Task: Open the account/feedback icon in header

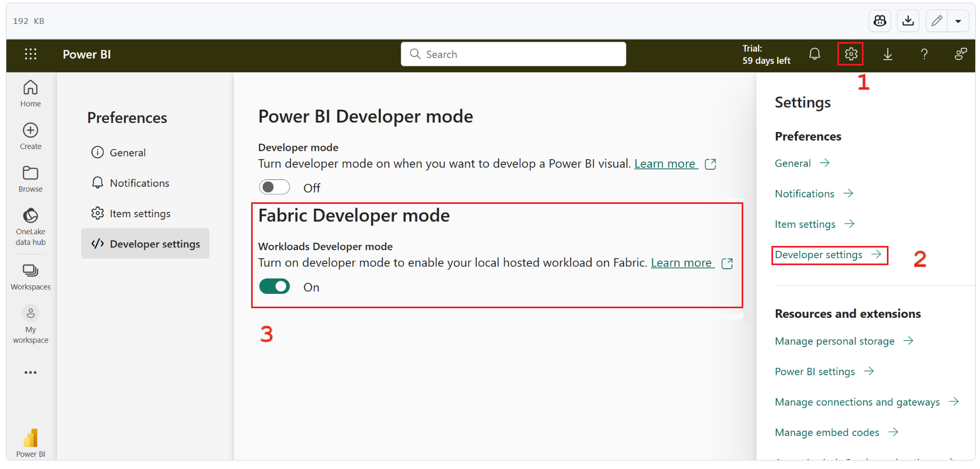Action: pyautogui.click(x=960, y=54)
